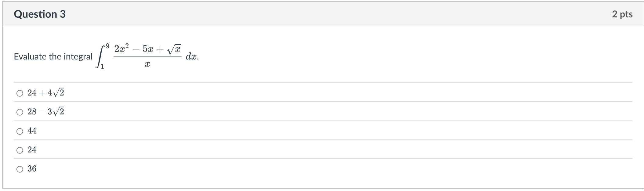Click the square root of x term
644x191 pixels.
(174, 49)
